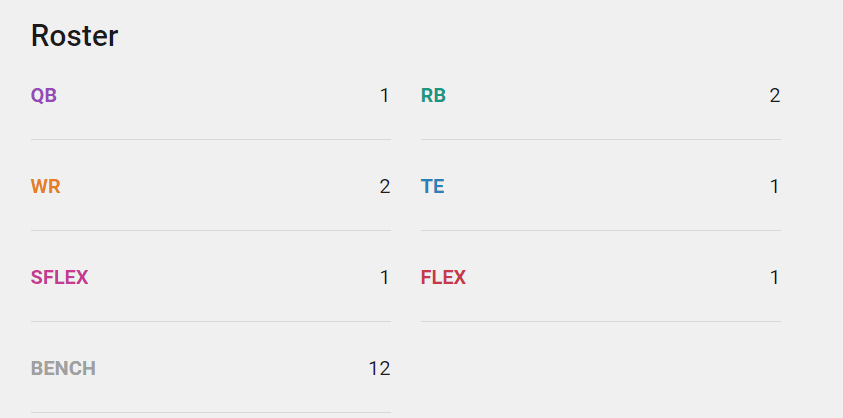Select the TE slot count number
The image size is (843, 418).
coord(774,187)
